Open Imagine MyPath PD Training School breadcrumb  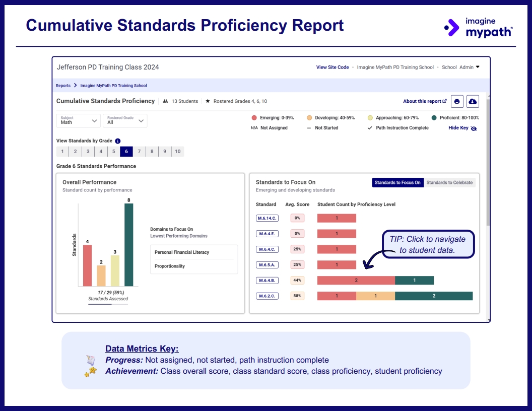(x=114, y=86)
